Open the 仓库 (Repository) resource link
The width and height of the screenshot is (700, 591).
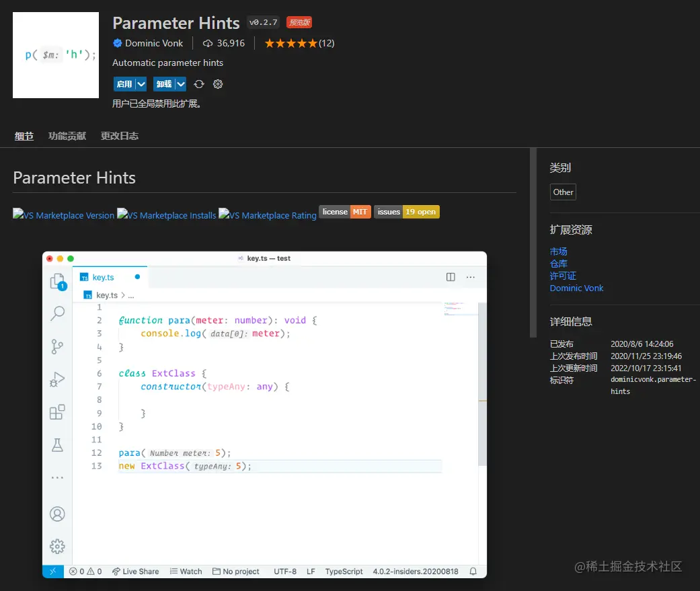[x=559, y=264]
